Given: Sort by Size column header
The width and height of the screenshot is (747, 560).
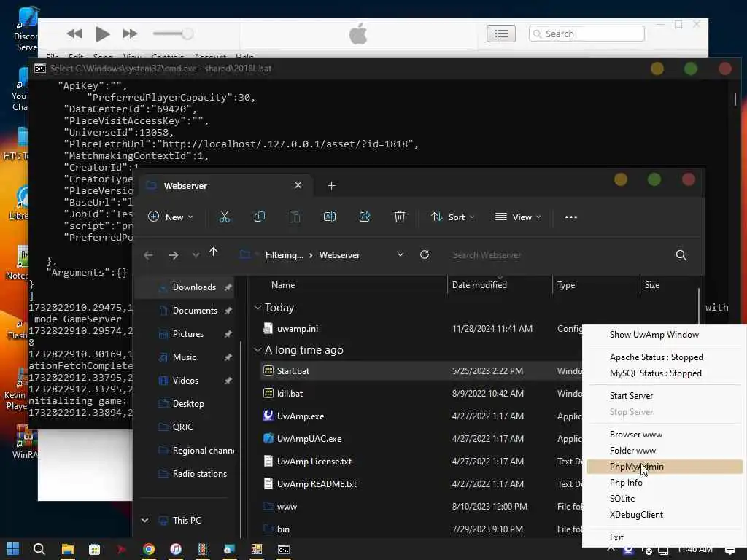Looking at the screenshot, I should pos(651,285).
